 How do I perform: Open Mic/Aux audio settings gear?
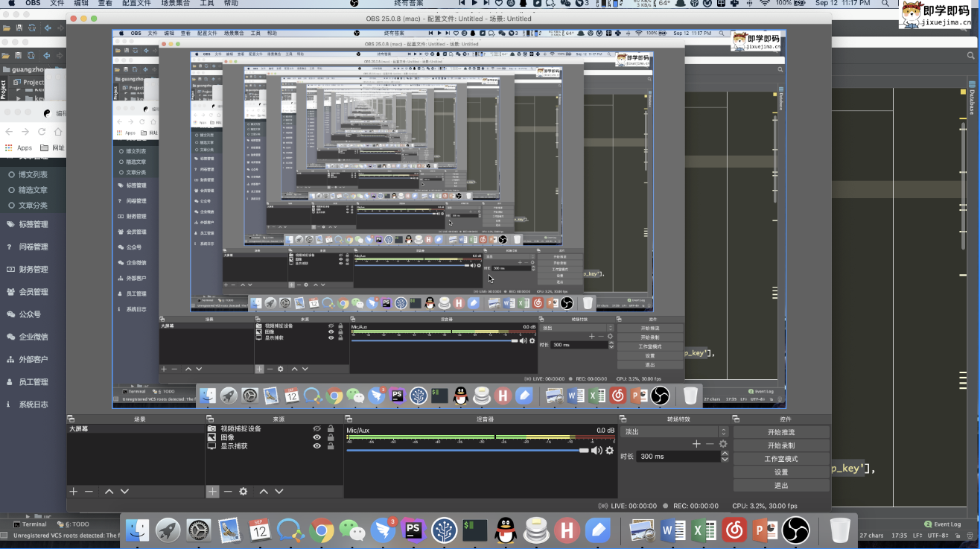pos(610,451)
